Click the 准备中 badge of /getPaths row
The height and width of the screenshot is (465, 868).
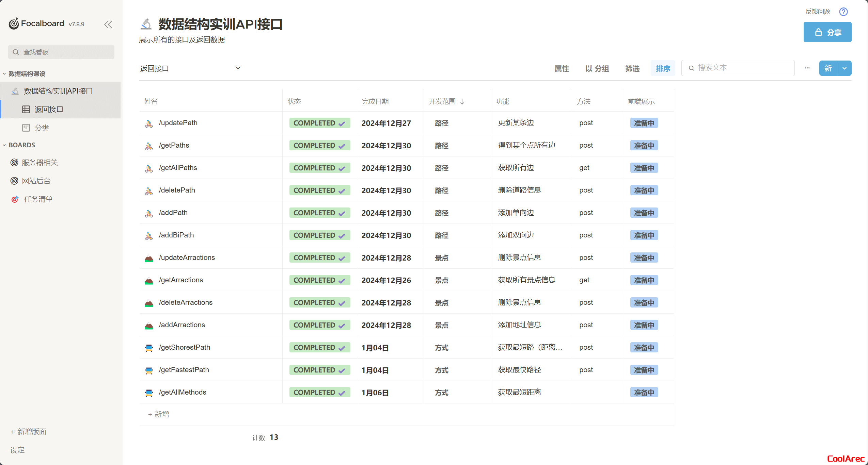[x=644, y=146]
